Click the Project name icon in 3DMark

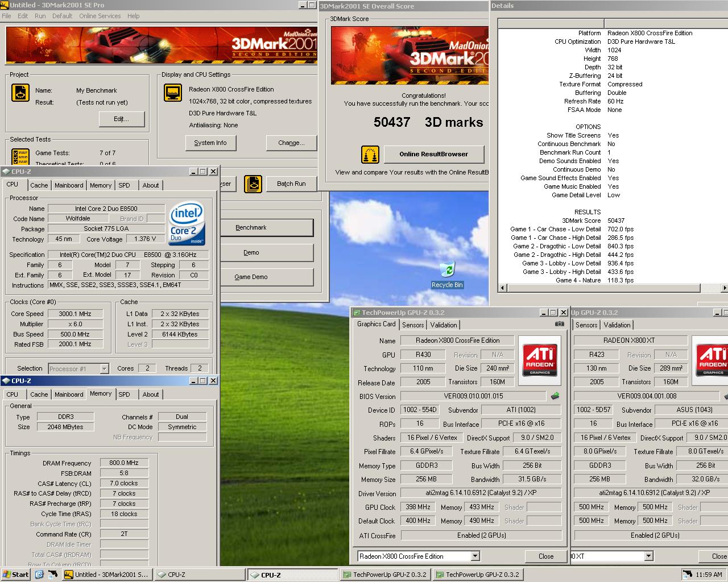(x=20, y=93)
